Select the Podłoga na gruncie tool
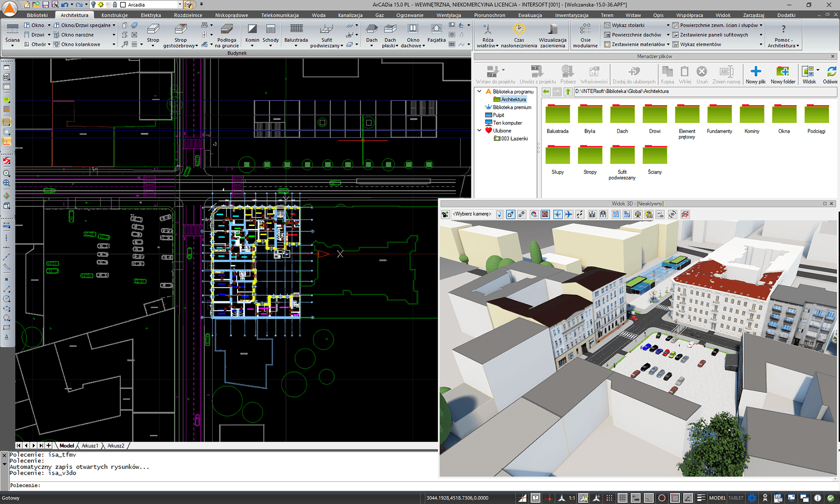Image resolution: width=840 pixels, height=504 pixels. 227,35
